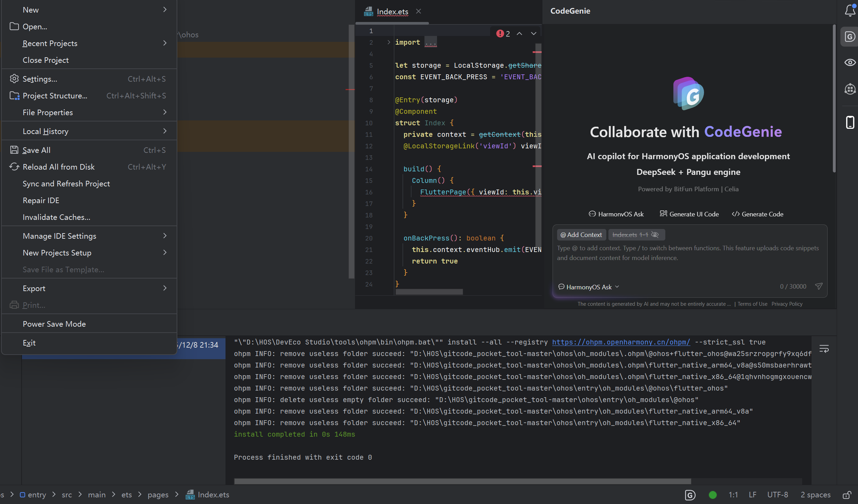
Task: Open CodeGenie panel from right sidebar
Action: pos(850,37)
